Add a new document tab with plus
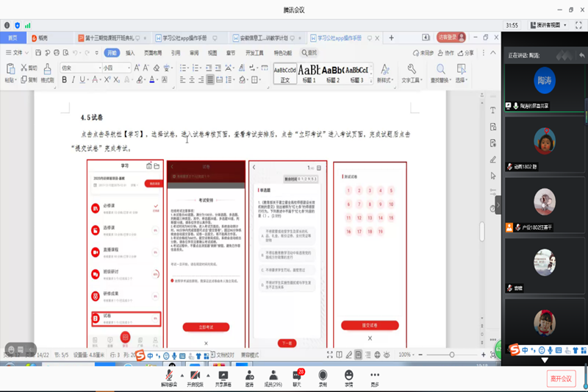Viewport: 588px width, 392px height. (x=391, y=38)
